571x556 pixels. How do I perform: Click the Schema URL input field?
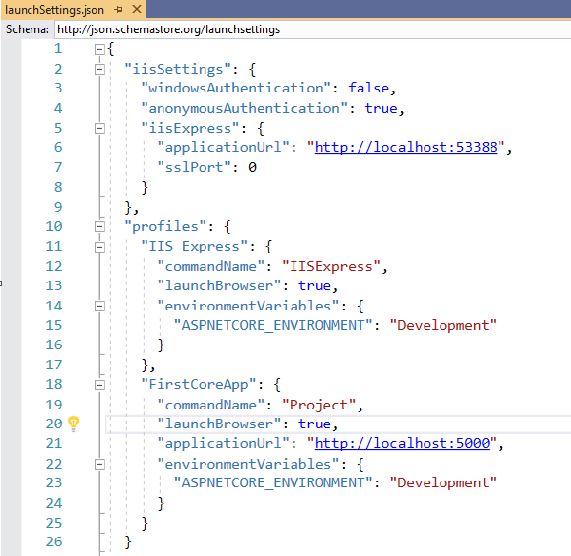(x=312, y=29)
